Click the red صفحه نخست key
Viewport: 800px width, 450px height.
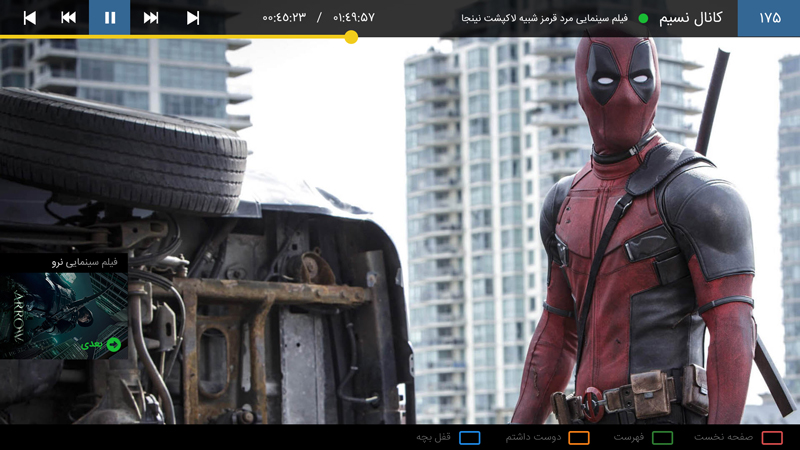772,438
